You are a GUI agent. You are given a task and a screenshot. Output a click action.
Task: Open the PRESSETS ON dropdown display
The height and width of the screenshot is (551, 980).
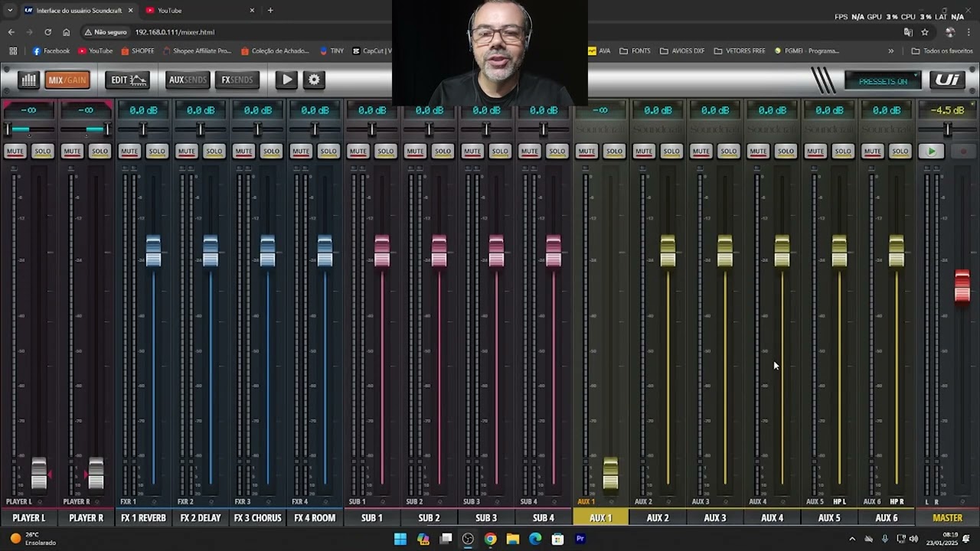click(883, 80)
